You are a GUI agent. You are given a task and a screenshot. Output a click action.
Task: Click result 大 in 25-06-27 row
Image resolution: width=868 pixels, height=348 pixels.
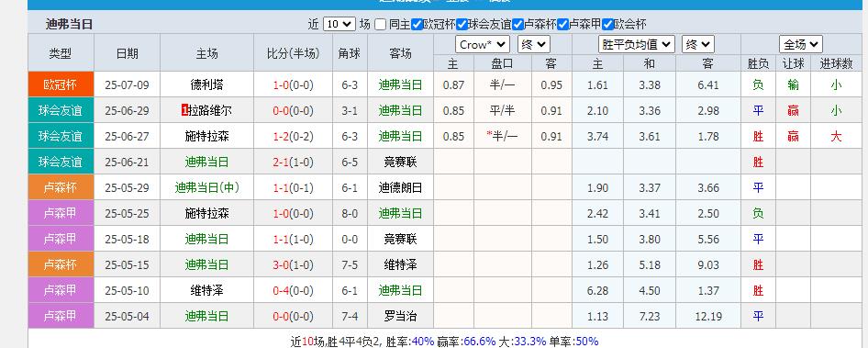click(x=835, y=136)
